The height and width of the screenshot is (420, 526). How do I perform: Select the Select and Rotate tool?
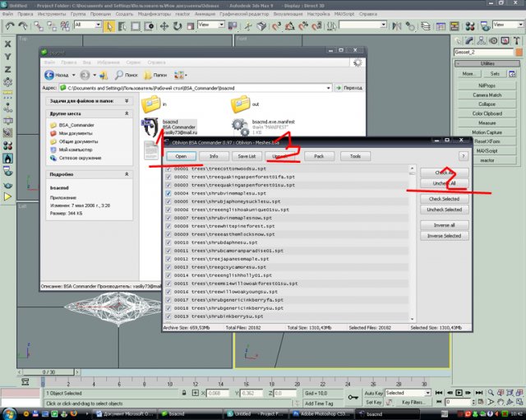tap(178, 25)
